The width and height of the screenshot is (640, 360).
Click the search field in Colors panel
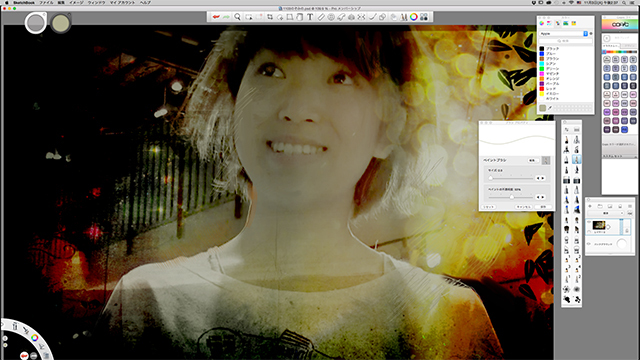click(566, 41)
